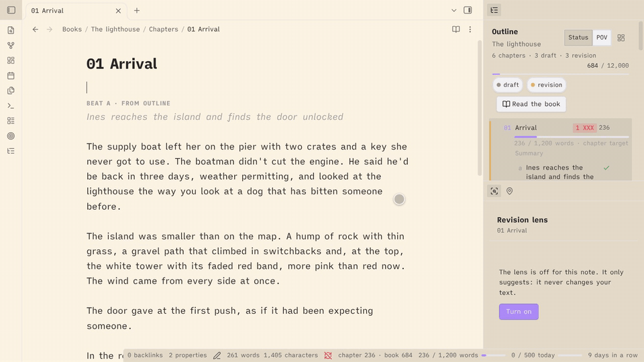Click '9 days in a row' streak text
Screen dimensions: 644x362
click(612, 355)
